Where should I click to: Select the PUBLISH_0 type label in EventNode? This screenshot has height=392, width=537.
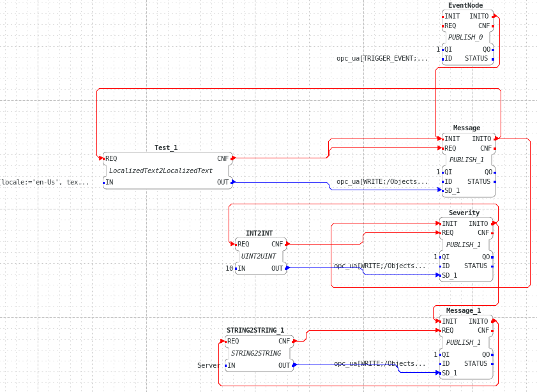(465, 37)
